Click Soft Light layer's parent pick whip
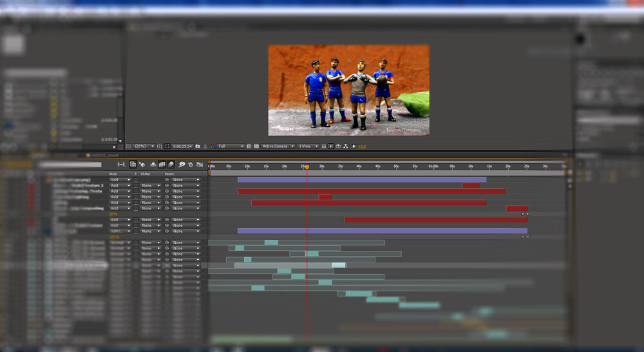Screen dimensions: 644x352 [x=167, y=231]
